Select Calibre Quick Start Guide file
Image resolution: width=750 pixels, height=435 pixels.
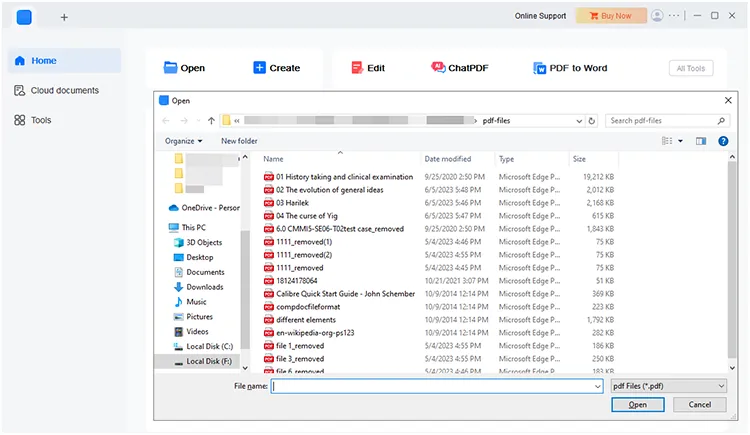point(339,293)
